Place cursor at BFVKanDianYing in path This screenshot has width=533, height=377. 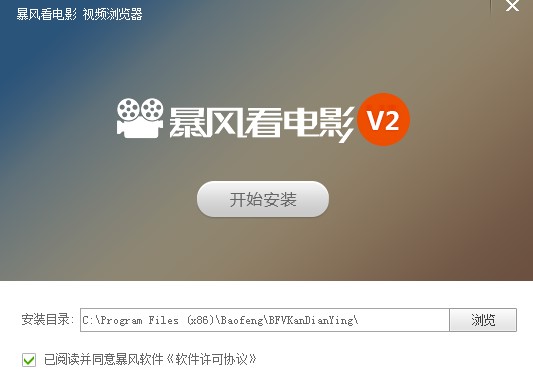tap(311, 320)
